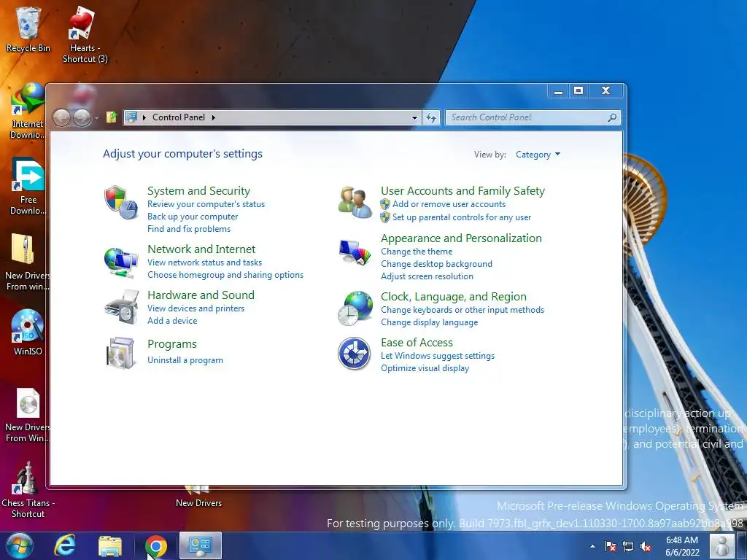The image size is (747, 560).
Task: Expand the address bar history dropdown arrow
Action: click(414, 117)
